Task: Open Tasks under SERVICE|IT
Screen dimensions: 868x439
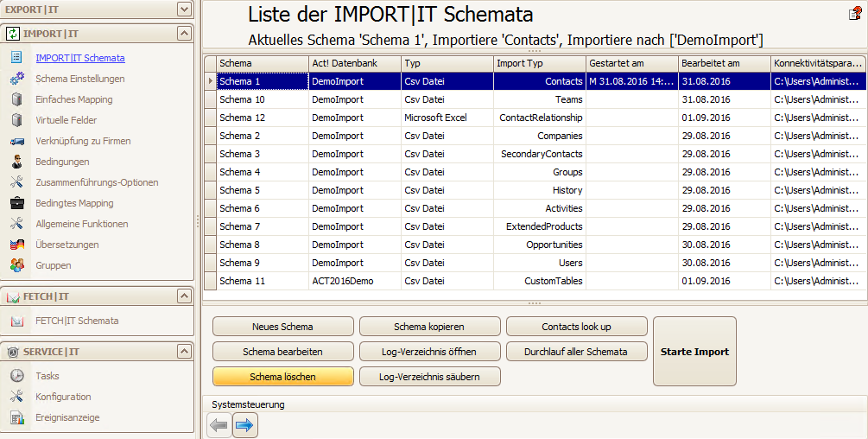Action: click(x=47, y=376)
